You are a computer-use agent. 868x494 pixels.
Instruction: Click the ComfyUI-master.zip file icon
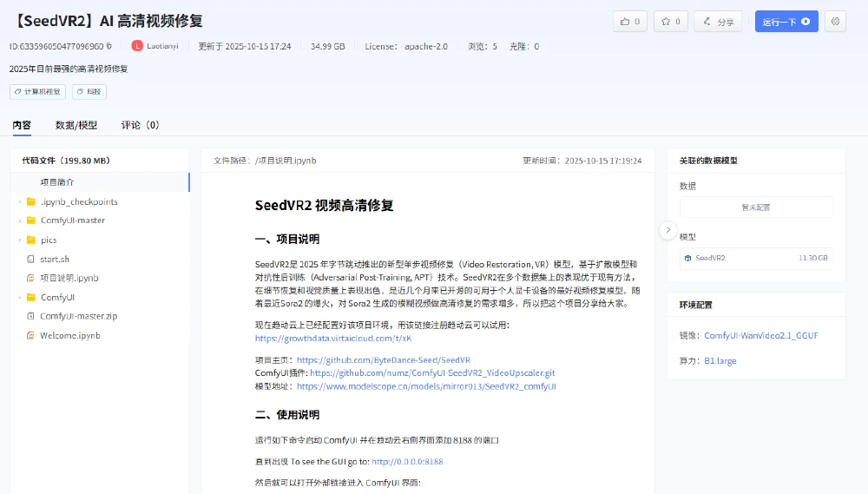click(x=30, y=316)
